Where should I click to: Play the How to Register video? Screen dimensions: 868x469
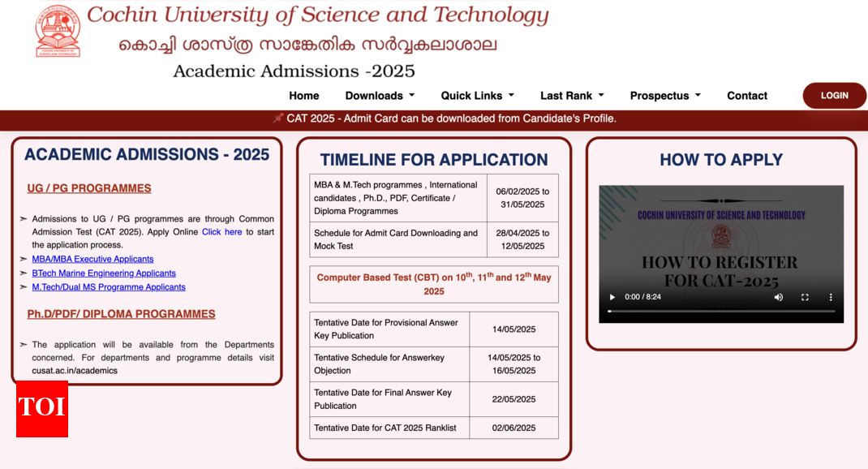pos(612,297)
